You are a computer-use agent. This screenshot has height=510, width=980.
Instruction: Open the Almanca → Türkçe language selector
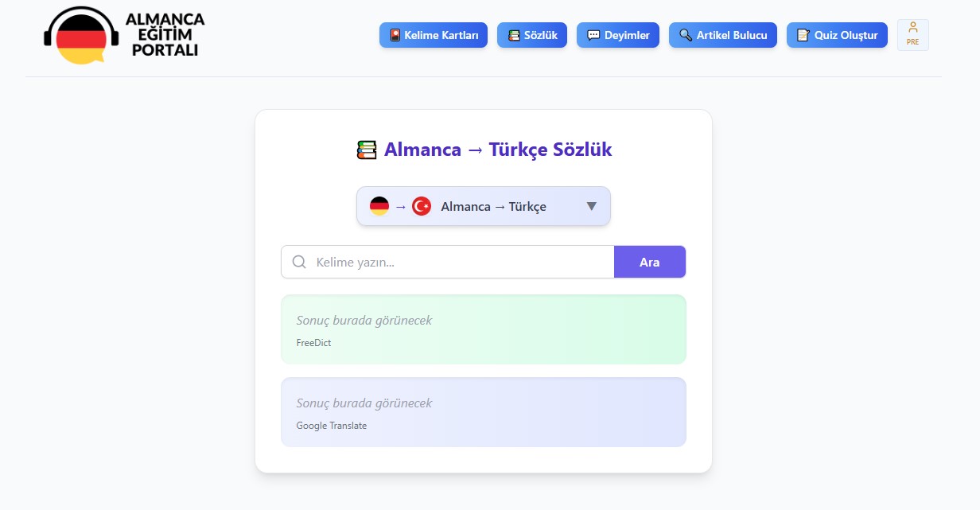point(493,206)
